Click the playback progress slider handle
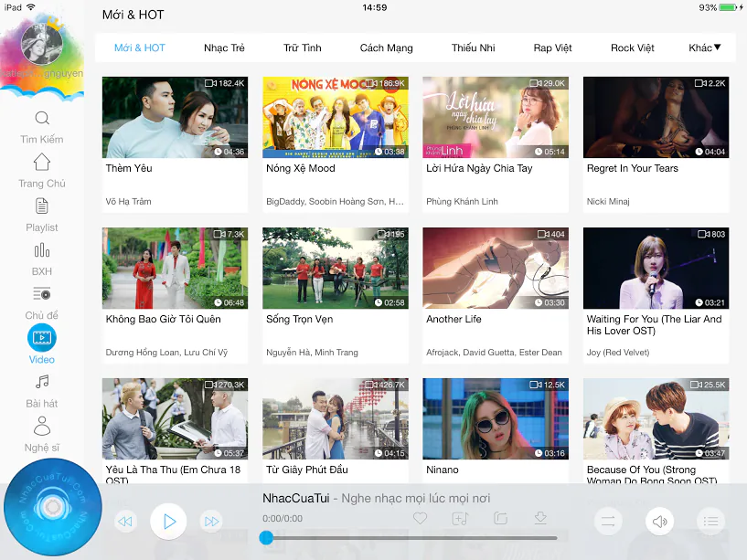Screen dimensions: 747x560 point(266,538)
